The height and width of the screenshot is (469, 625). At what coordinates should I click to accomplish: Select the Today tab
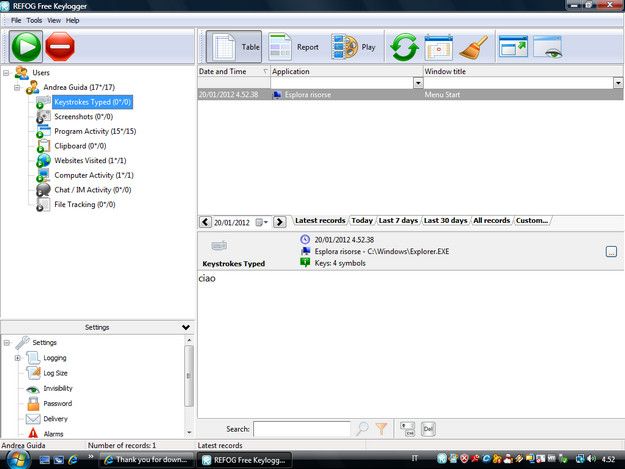coord(362,220)
